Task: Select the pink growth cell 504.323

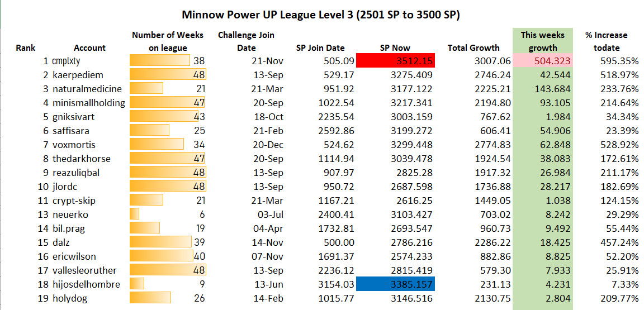Action: click(x=543, y=61)
